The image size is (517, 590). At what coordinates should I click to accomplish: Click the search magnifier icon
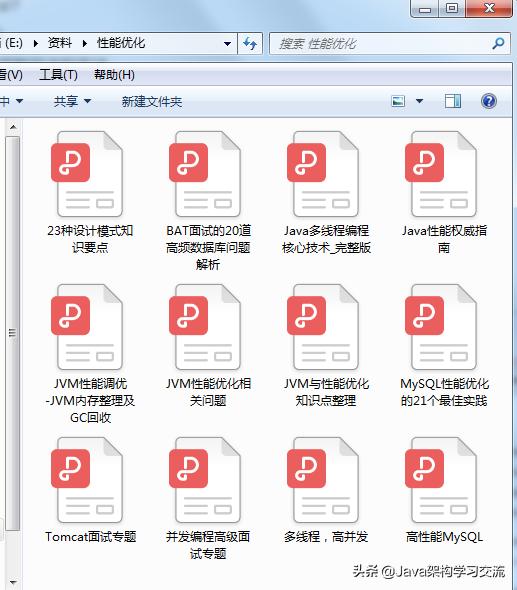pyautogui.click(x=498, y=44)
